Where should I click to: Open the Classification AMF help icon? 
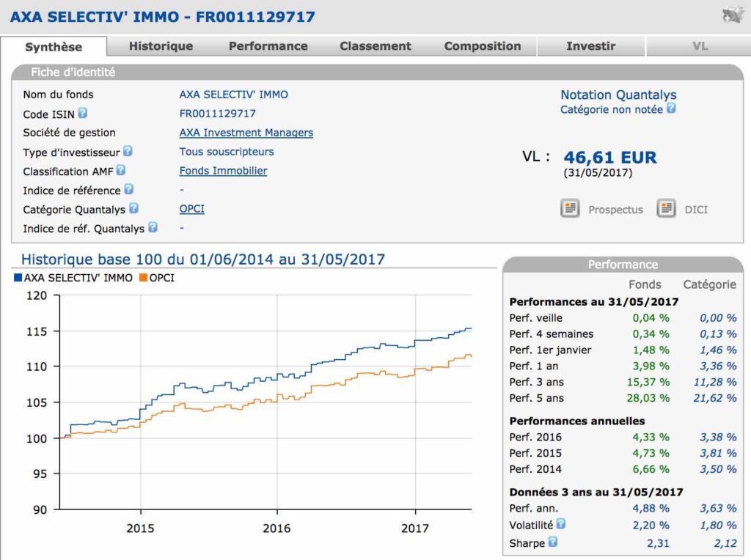coord(121,170)
